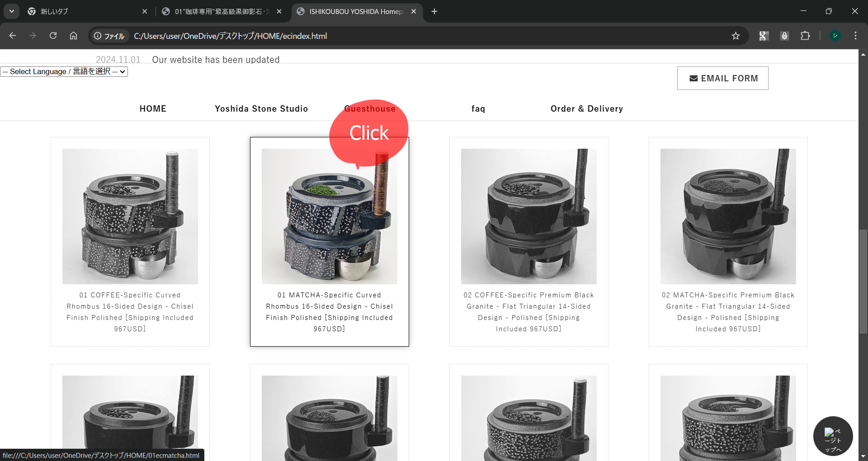
Task: Click the 01 MATCHA-Specific Curved Rhombus product image
Action: (x=330, y=216)
